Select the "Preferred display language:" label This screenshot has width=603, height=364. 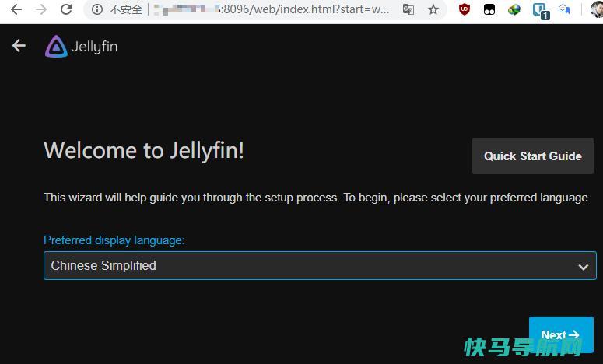114,240
